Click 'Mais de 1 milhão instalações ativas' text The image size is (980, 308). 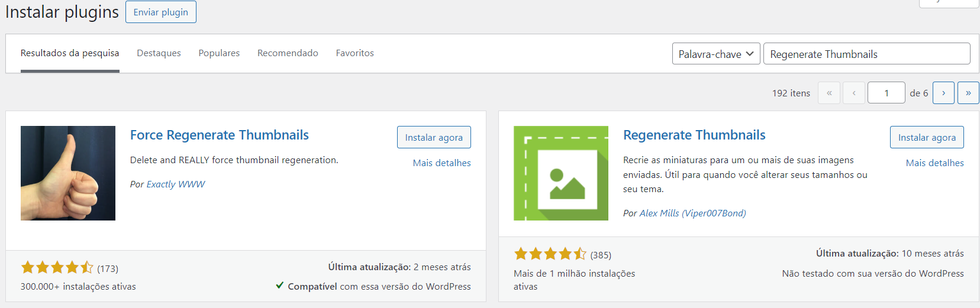574,280
